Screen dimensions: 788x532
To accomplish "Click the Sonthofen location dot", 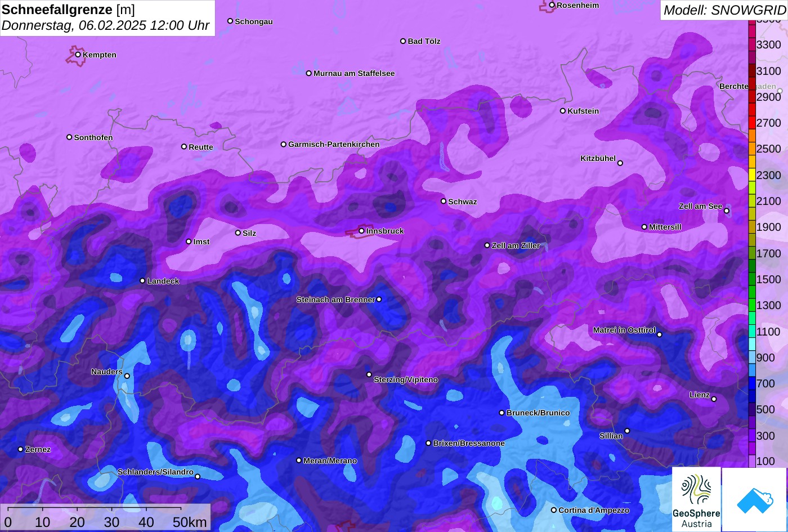I will tap(69, 137).
